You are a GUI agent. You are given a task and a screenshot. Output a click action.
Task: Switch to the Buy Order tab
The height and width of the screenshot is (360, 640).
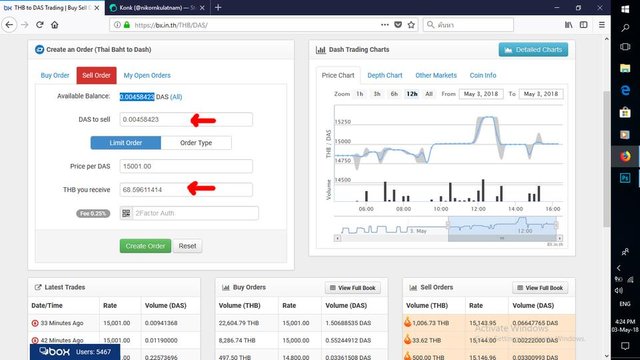(55, 76)
